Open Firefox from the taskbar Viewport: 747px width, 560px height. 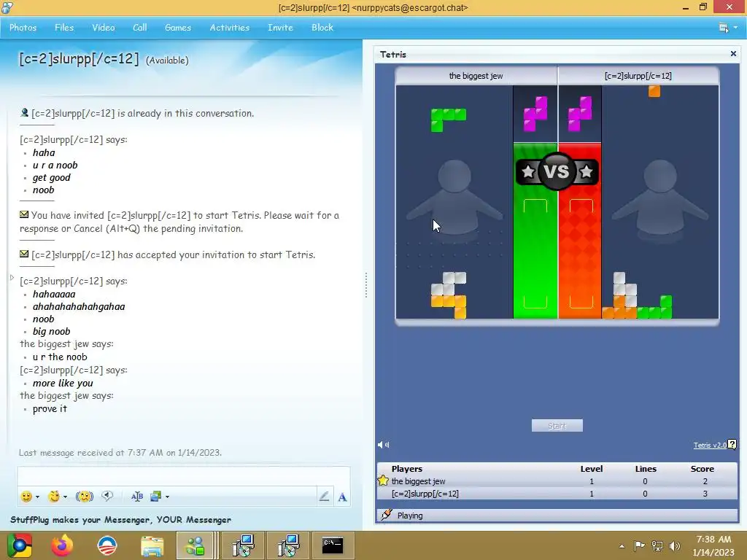pyautogui.click(x=63, y=545)
